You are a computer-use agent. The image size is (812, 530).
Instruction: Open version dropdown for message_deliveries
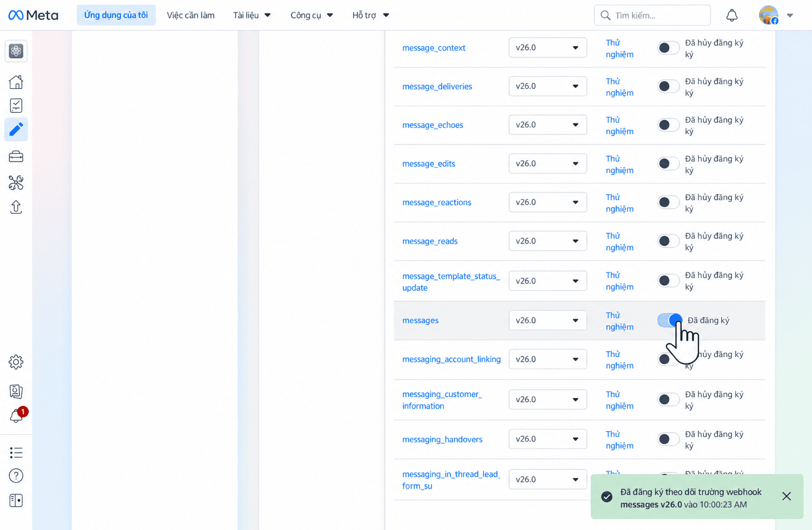(x=547, y=86)
